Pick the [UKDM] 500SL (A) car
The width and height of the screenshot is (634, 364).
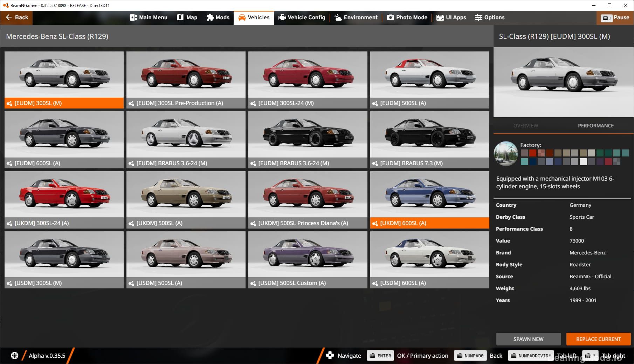click(x=186, y=200)
